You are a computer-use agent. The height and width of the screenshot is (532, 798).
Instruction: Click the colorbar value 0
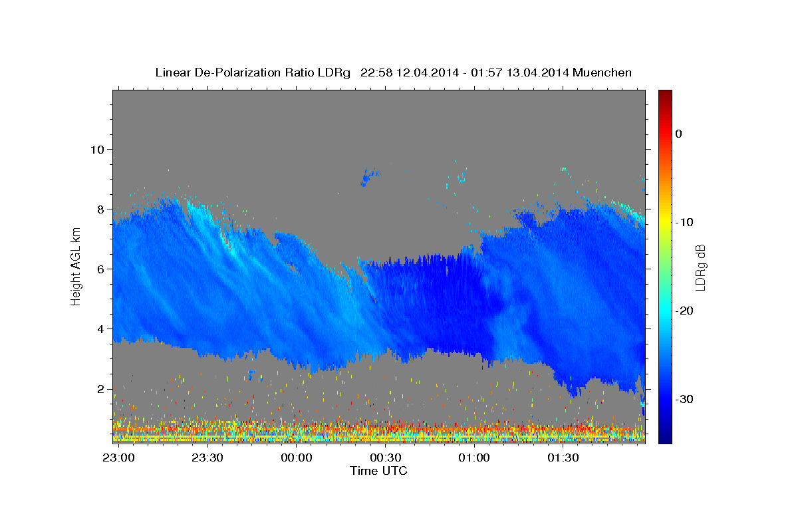[x=679, y=134]
